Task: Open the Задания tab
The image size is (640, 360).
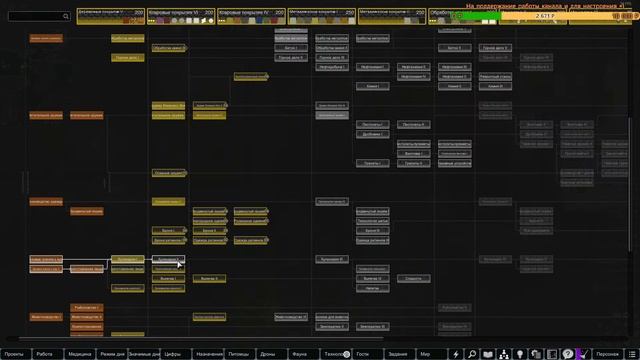Action: (x=400, y=354)
